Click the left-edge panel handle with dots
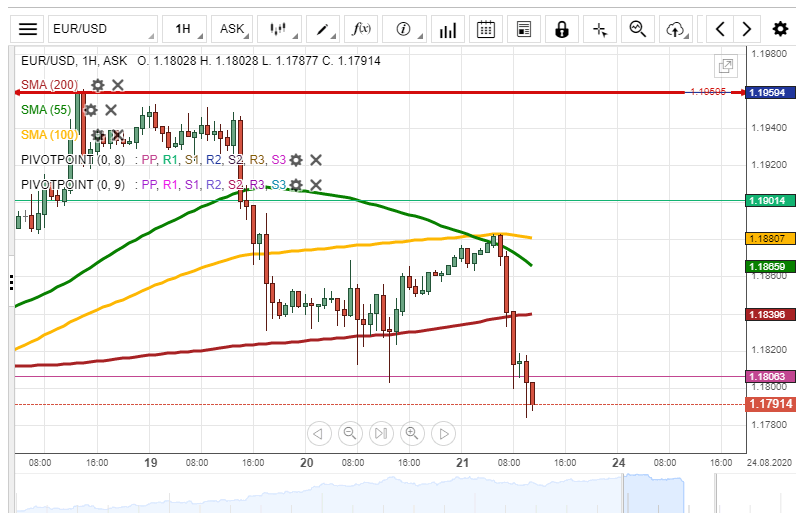 tap(11, 282)
